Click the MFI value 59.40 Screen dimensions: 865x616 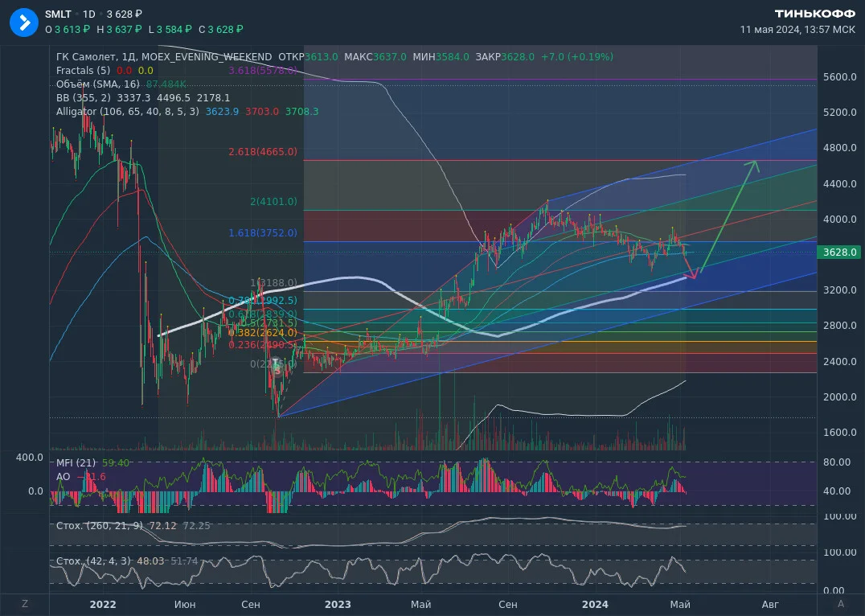coord(116,462)
